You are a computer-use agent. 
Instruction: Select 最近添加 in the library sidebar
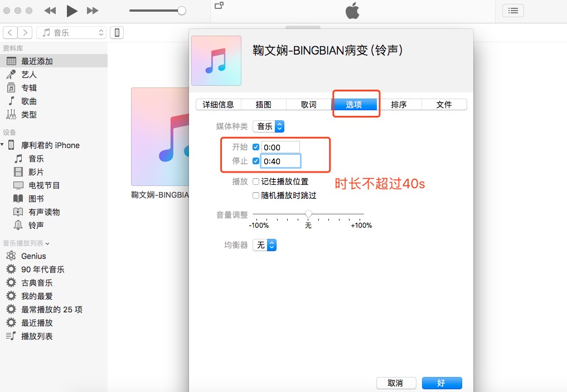point(54,61)
